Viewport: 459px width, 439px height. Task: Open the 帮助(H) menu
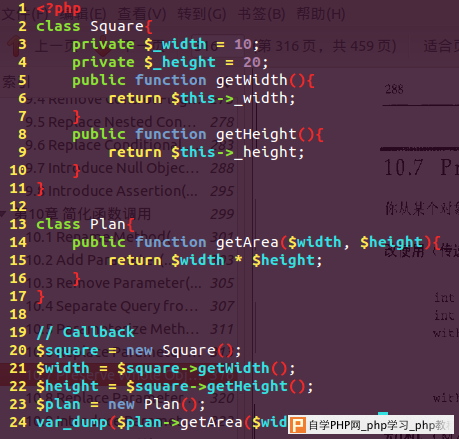click(x=321, y=14)
